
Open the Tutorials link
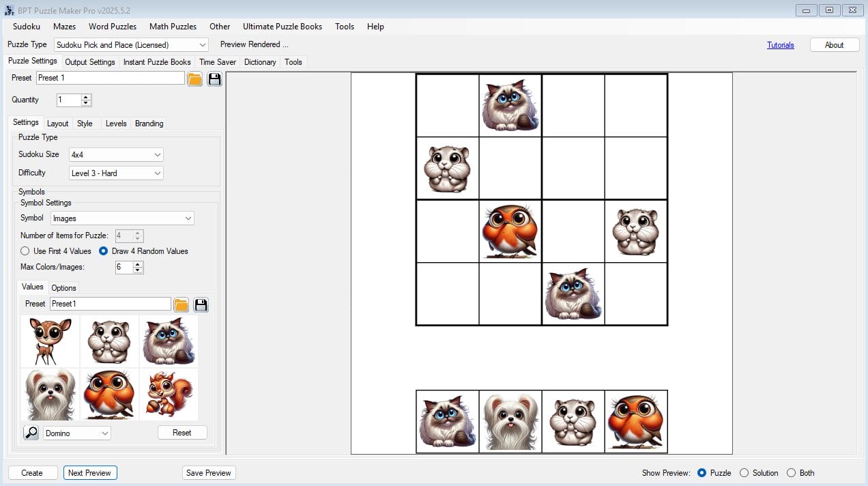(781, 44)
